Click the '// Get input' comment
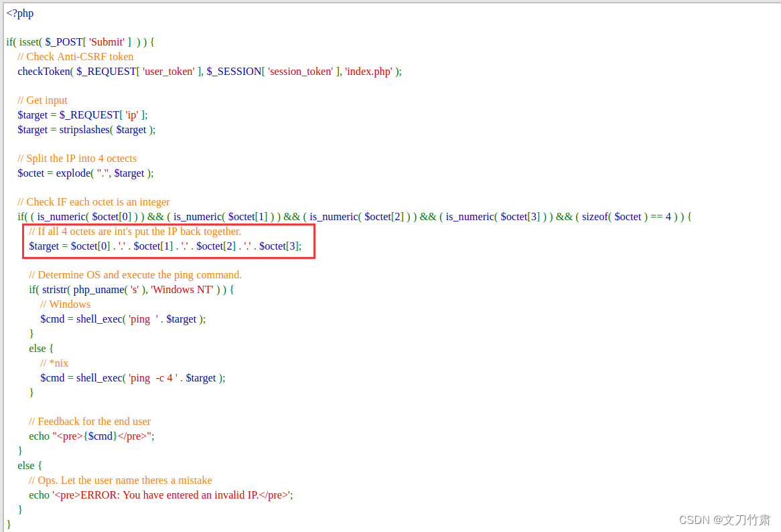The width and height of the screenshot is (781, 532). coord(42,100)
